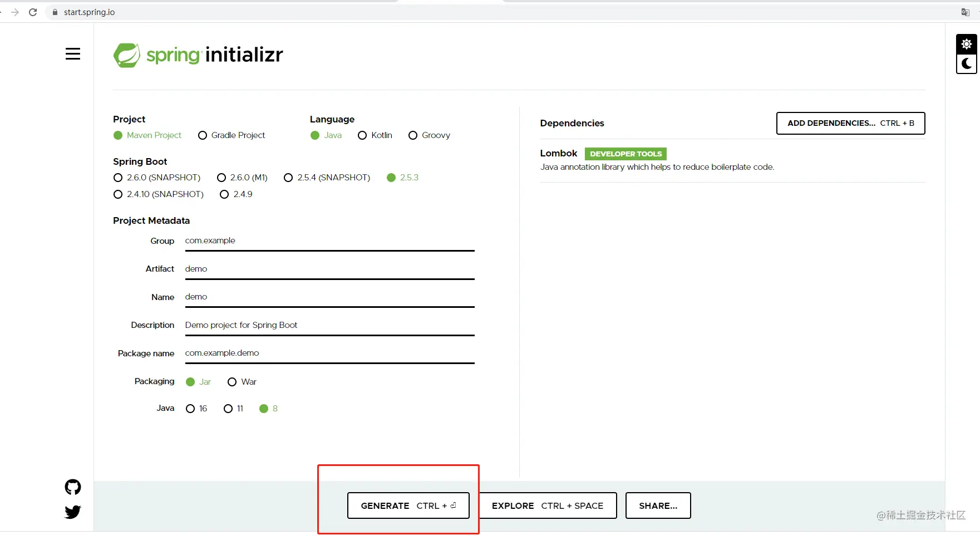Click the Lombok description text
This screenshot has height=535, width=980.
[657, 167]
